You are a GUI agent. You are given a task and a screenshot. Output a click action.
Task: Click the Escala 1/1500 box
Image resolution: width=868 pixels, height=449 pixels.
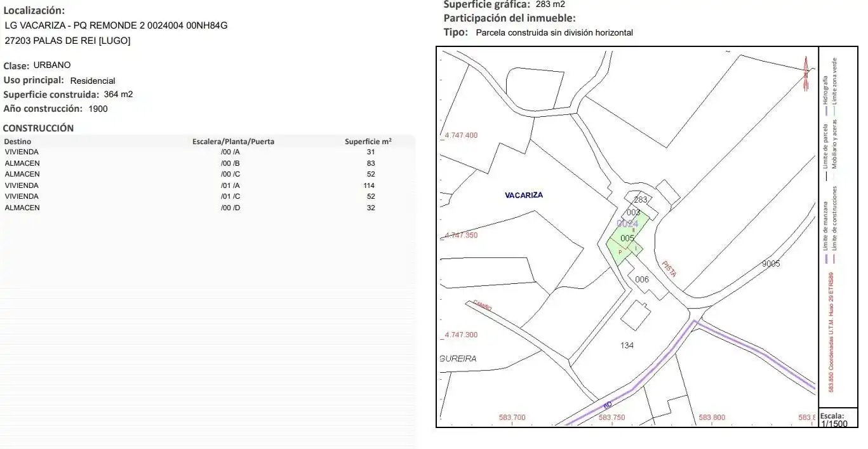[839, 419]
